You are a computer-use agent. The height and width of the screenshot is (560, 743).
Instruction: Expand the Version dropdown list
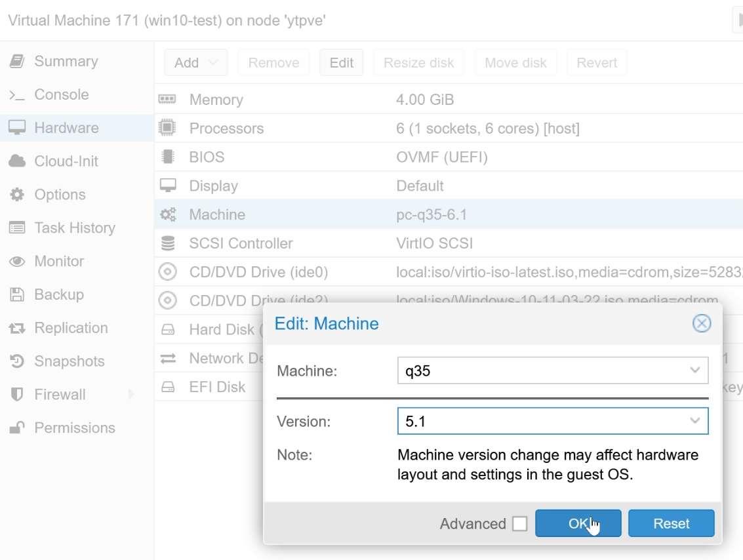[694, 421]
